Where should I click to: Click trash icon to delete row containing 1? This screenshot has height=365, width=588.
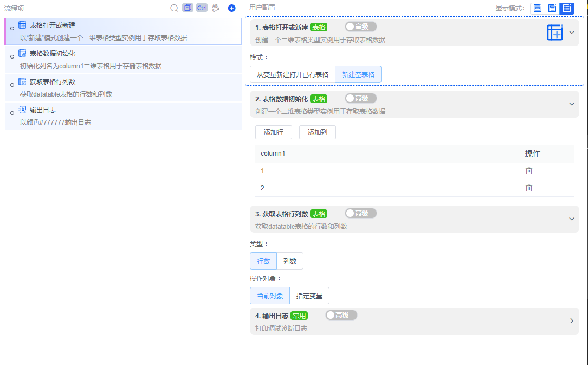(528, 170)
